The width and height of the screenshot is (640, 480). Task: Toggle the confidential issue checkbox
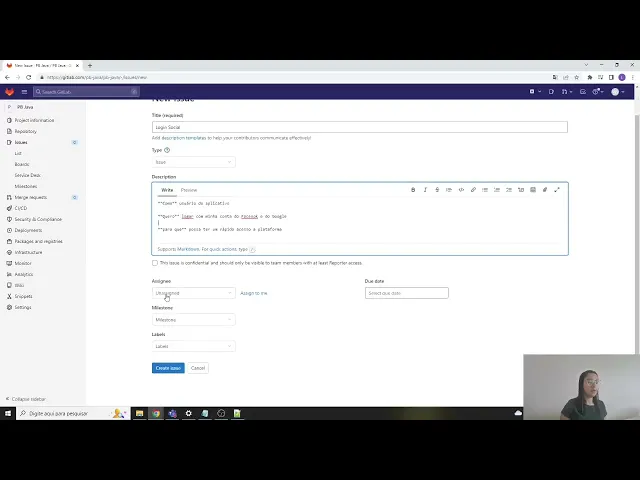(155, 263)
